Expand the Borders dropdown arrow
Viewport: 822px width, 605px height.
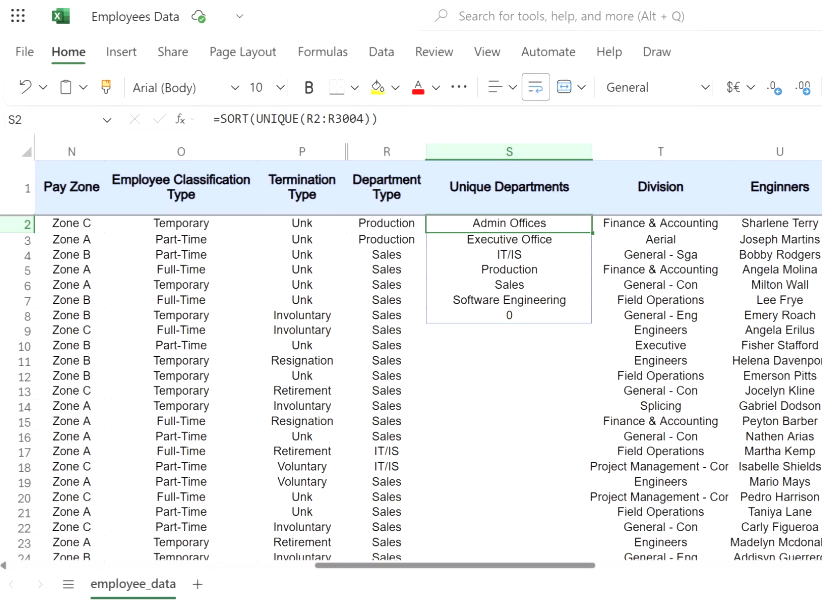pos(354,88)
